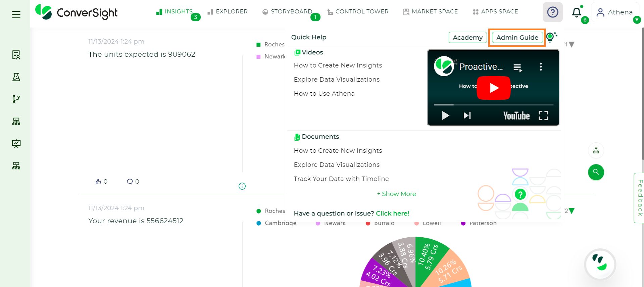Switch to the Explorer tab

[228, 12]
